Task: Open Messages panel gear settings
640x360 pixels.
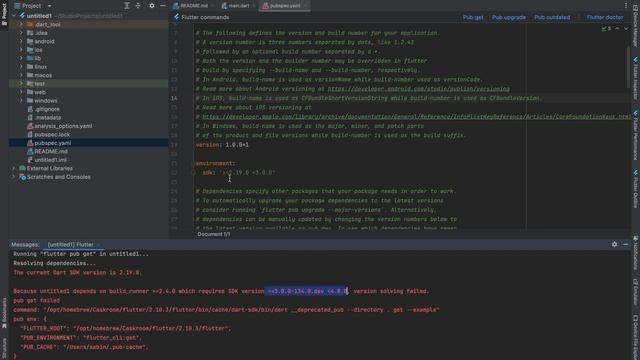Action: point(614,244)
